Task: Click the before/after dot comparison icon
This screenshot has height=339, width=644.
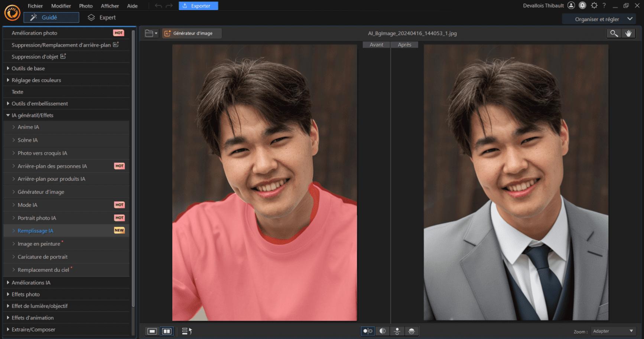Action: (367, 331)
